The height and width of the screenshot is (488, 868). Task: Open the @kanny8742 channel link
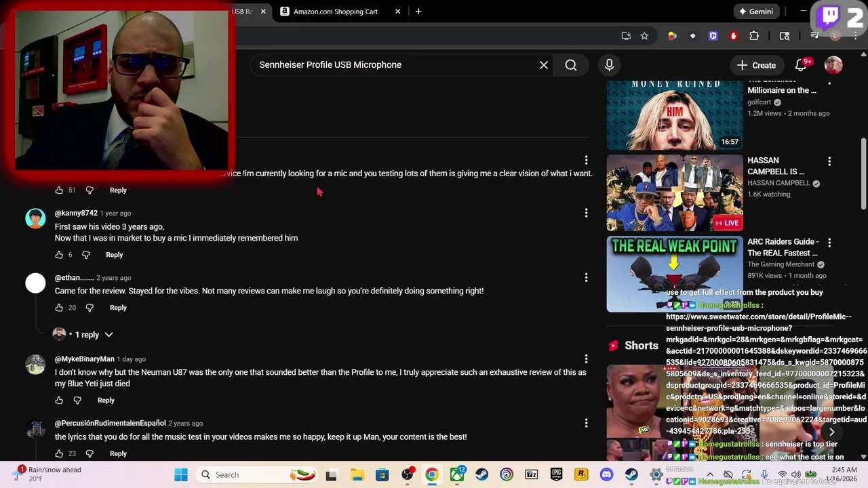76,213
